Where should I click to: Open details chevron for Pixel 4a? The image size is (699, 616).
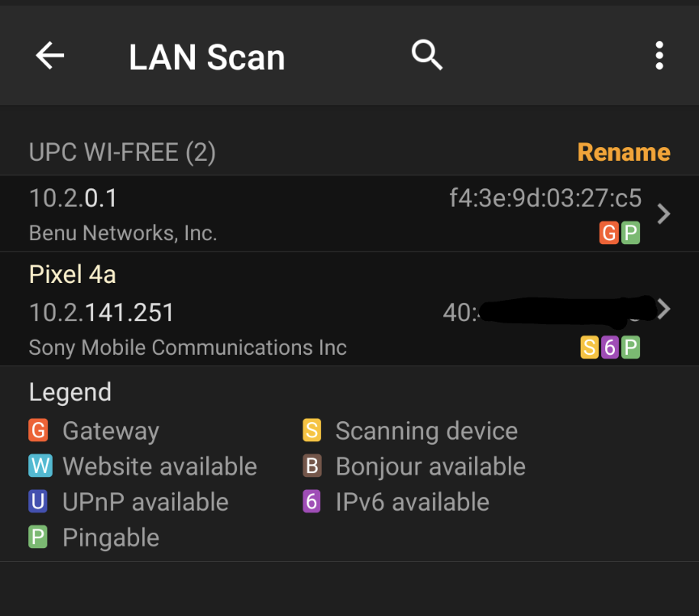click(663, 309)
